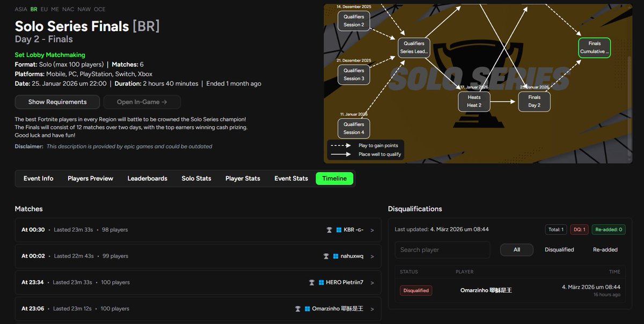Click the Finals Day 2 node
This screenshot has height=324, width=644.
[534, 101]
